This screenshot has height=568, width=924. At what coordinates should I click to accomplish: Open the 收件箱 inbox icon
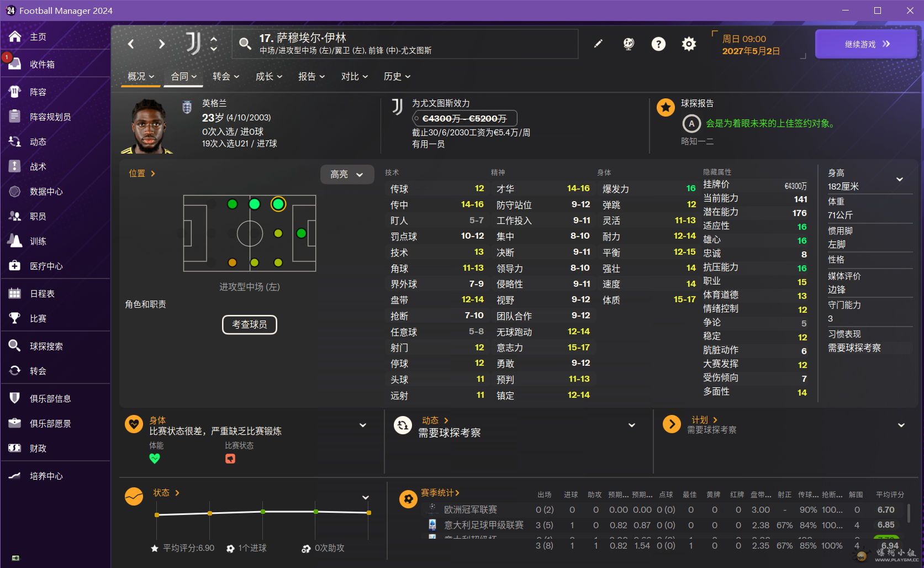pyautogui.click(x=15, y=64)
